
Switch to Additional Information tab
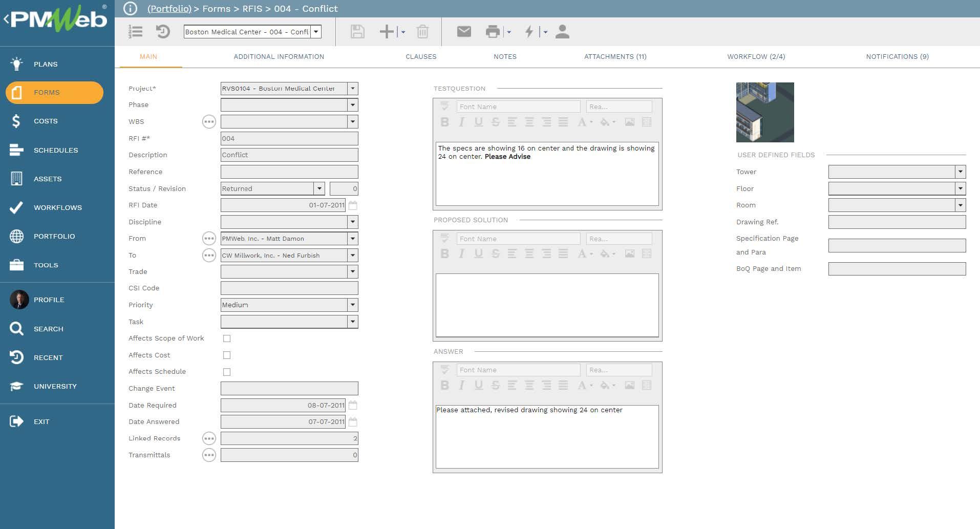(x=279, y=57)
